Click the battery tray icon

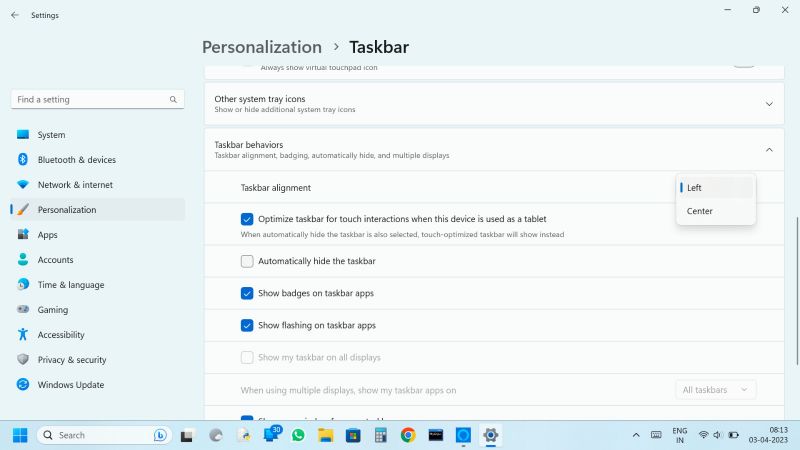734,435
